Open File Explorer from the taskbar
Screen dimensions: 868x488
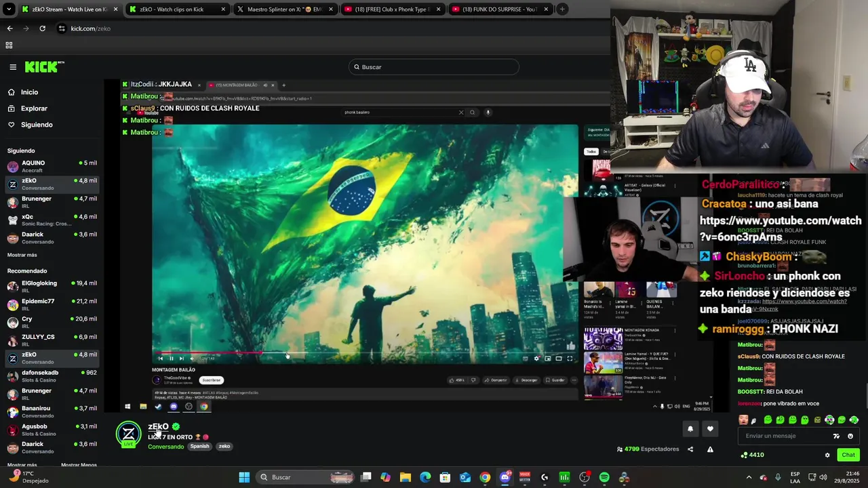(x=405, y=477)
